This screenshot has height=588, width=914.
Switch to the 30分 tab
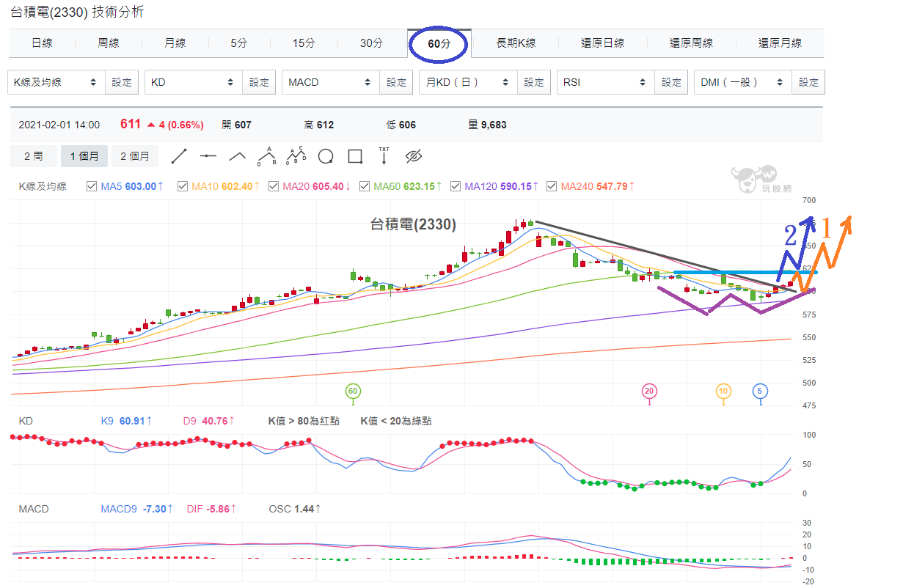[x=371, y=43]
